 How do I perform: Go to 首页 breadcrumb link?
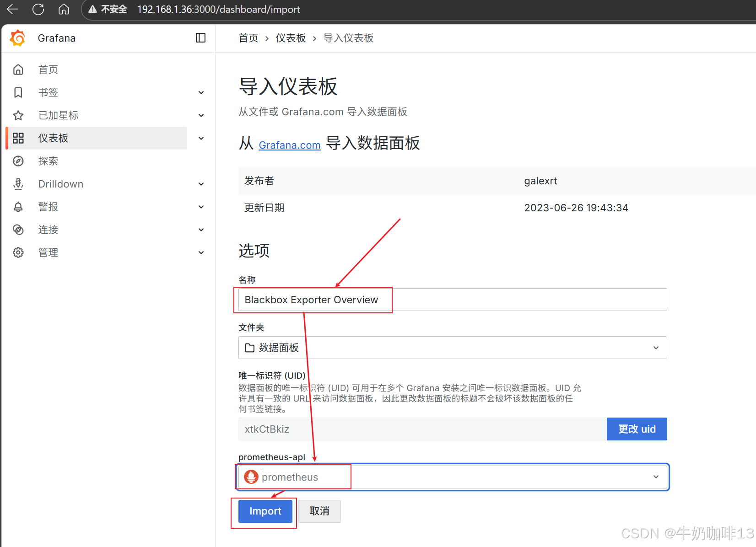(x=248, y=38)
